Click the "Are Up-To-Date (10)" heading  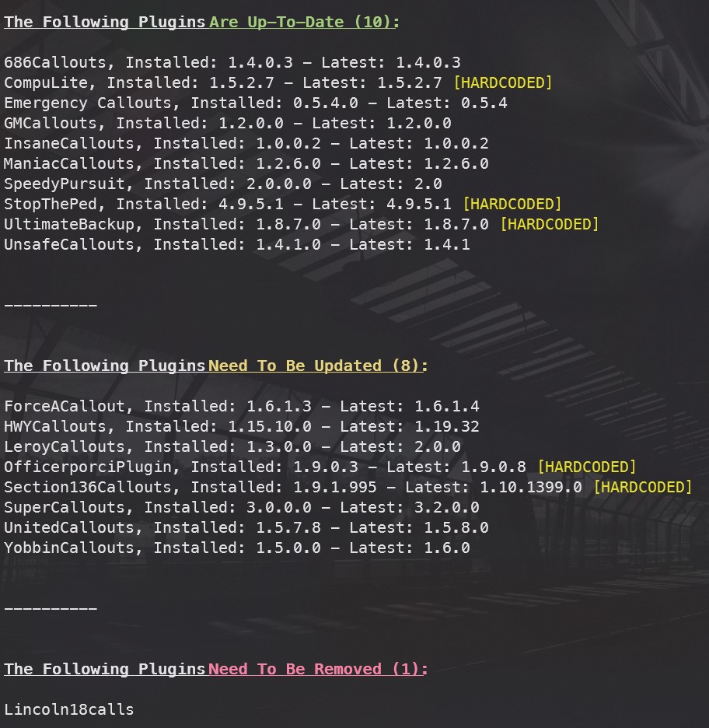(x=303, y=22)
